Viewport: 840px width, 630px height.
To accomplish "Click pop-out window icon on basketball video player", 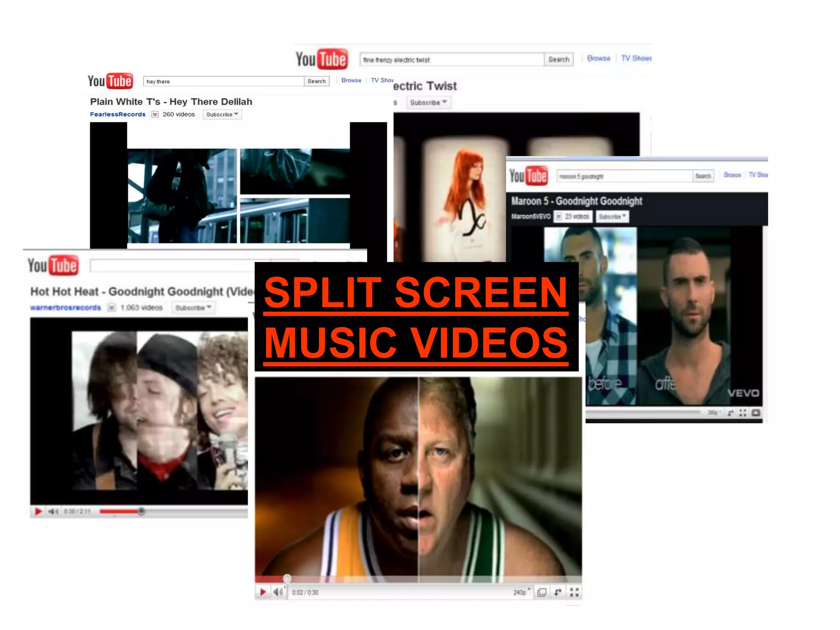I will [542, 592].
